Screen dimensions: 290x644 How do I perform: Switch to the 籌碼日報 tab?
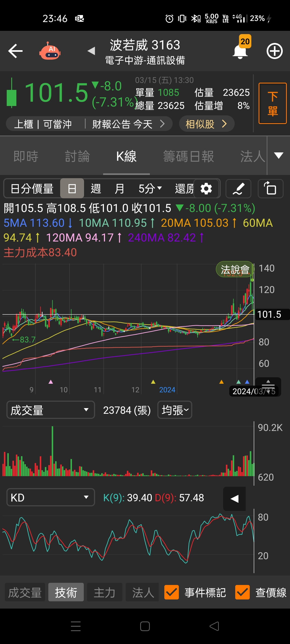(x=189, y=156)
